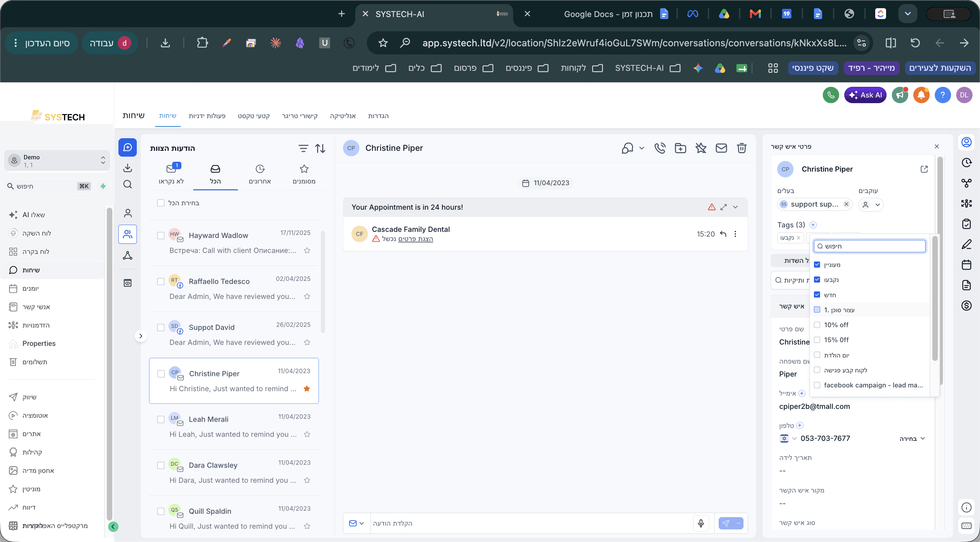Switch to the אנליטיקה tab
Viewport: 980px width, 542px height.
tap(342, 116)
